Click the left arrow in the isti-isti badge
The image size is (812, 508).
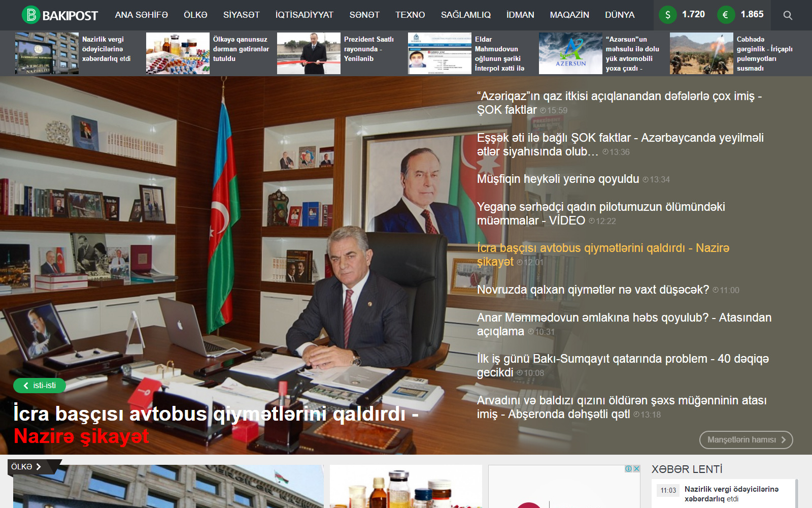pyautogui.click(x=26, y=386)
